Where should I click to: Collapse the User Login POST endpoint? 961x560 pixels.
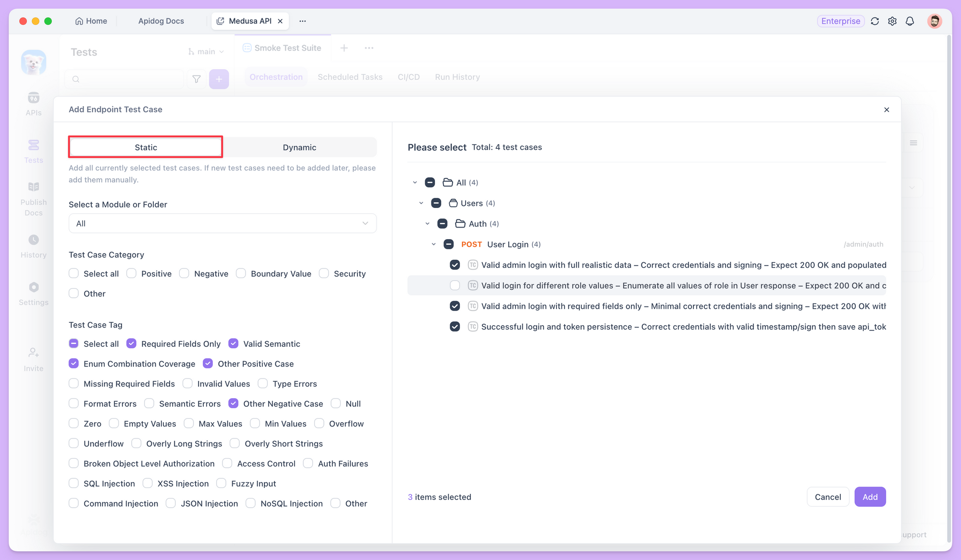tap(434, 244)
